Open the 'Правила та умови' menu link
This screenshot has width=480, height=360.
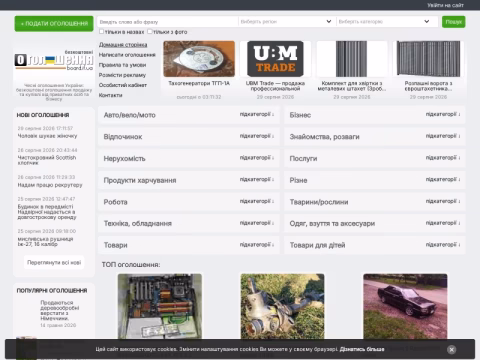pyautogui.click(x=122, y=65)
